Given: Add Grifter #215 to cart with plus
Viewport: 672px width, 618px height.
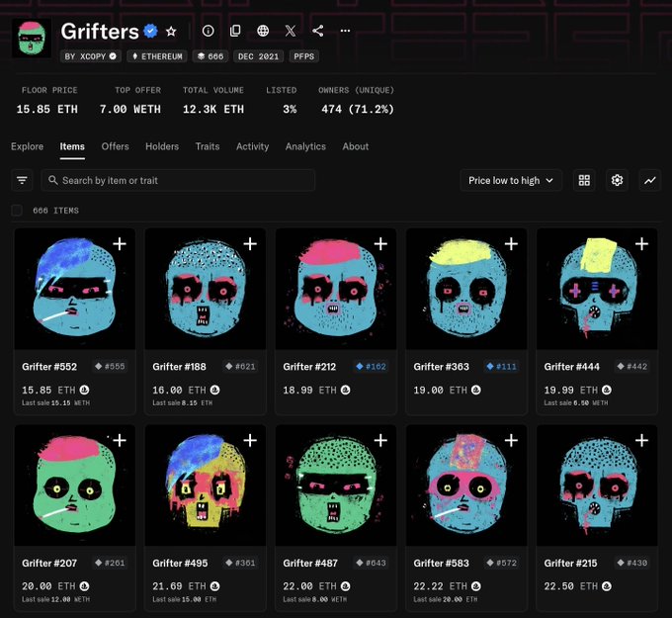Looking at the screenshot, I should [641, 440].
